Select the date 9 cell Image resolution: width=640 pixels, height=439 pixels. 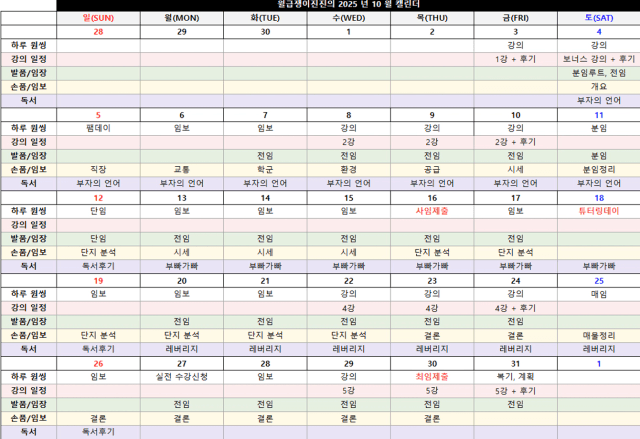coord(432,115)
